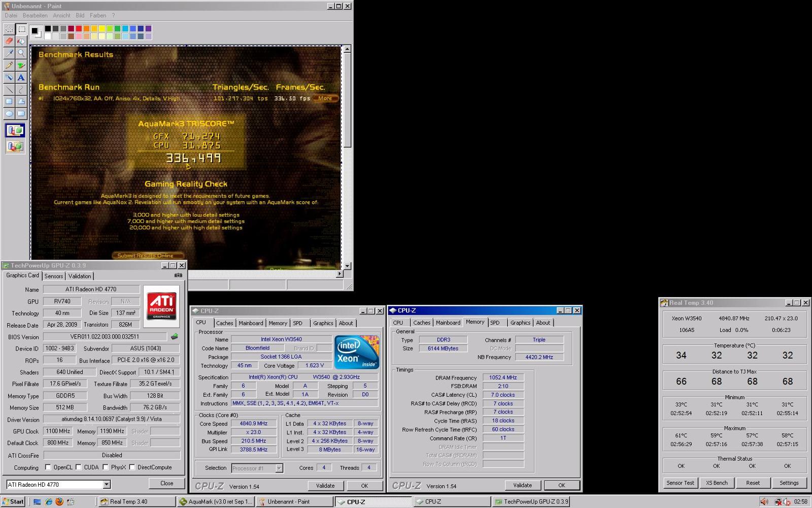Click the Show Desktop quick launch icon
This screenshot has height=508, width=812.
pos(37,502)
